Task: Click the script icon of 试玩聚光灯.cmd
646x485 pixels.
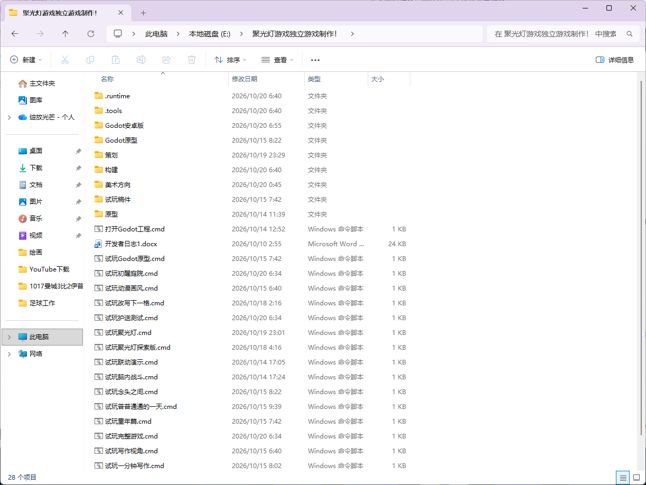Action: click(x=98, y=332)
